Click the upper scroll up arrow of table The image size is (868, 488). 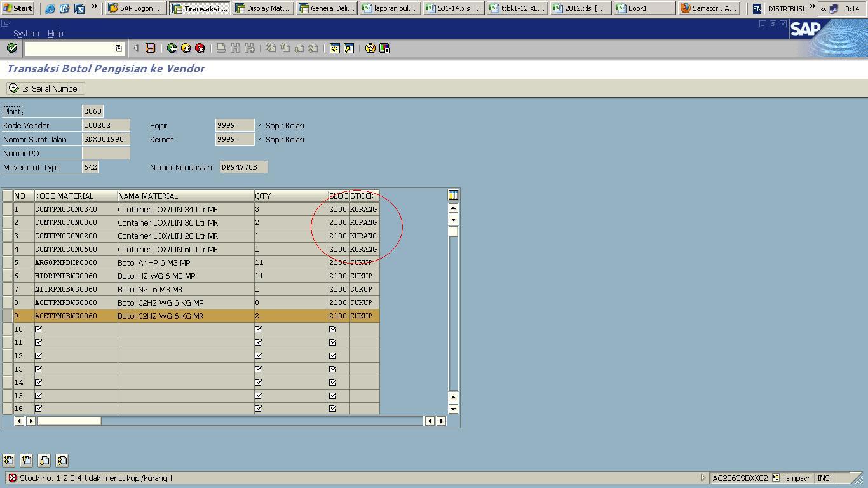click(x=453, y=208)
